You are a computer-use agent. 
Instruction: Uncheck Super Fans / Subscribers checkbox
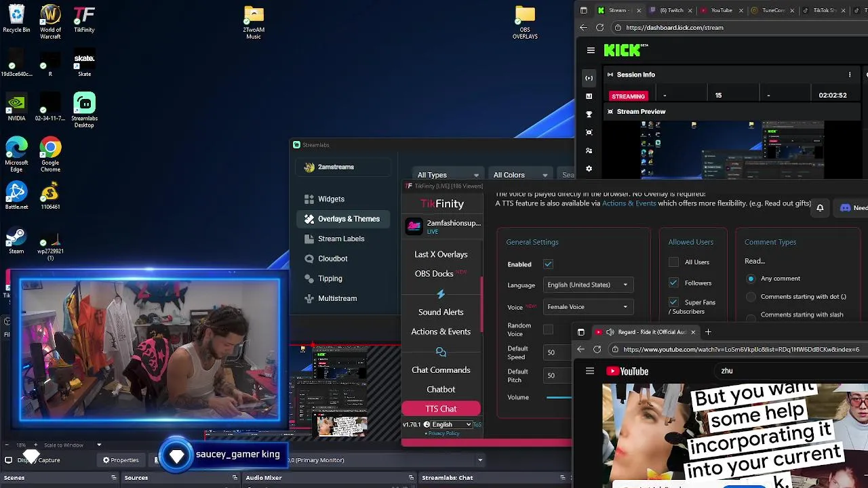point(673,302)
